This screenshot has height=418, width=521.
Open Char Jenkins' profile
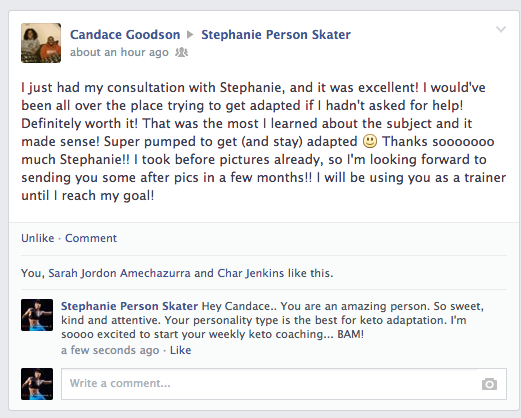pos(251,273)
